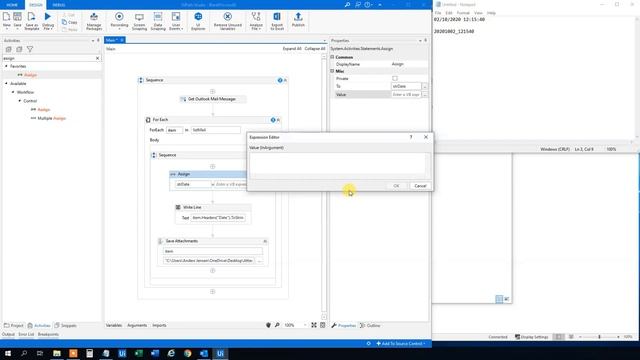Launch Data Scraping
640x360 pixels.
pos(158,20)
